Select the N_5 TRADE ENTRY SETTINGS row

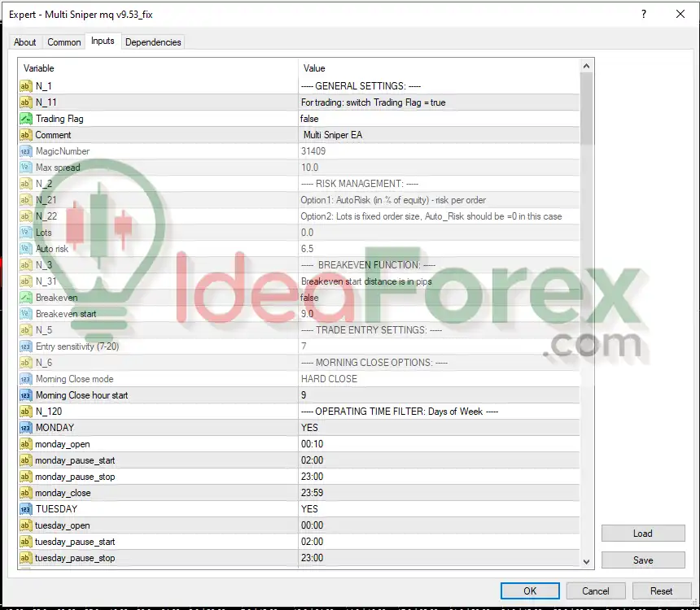(x=299, y=330)
